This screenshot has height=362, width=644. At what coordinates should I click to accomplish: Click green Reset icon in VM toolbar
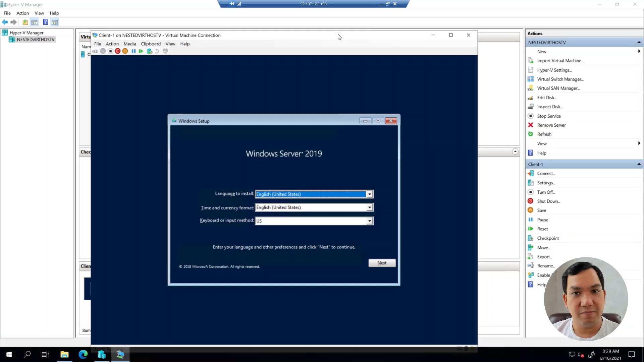tap(141, 51)
